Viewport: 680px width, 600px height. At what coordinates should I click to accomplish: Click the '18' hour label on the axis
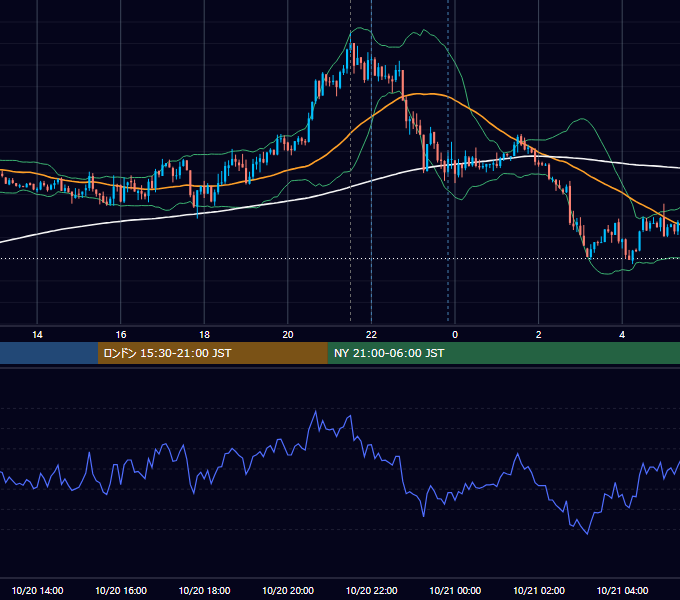[x=204, y=335]
